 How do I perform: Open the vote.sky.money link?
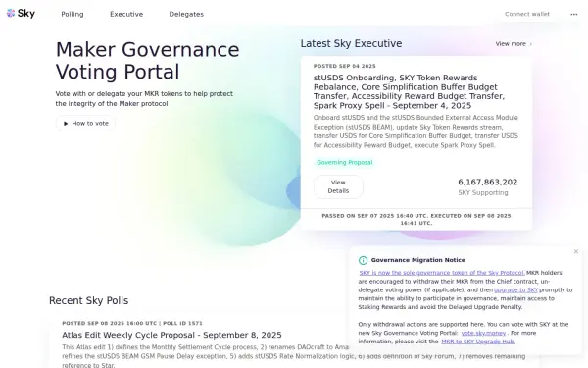click(x=483, y=333)
